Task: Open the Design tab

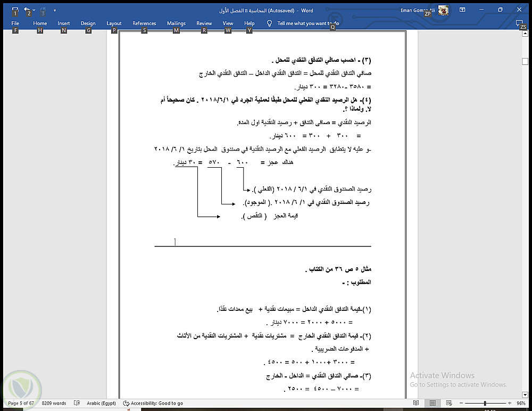Action: (x=88, y=23)
